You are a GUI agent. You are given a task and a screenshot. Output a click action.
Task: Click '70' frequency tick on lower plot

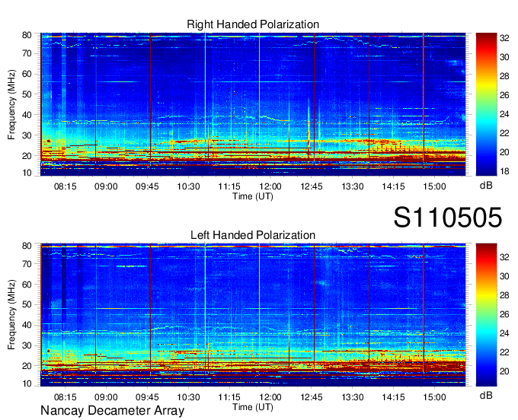27,264
